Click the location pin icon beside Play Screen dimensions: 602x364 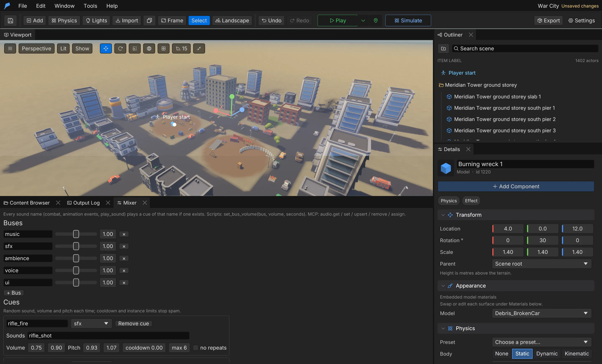(x=376, y=20)
